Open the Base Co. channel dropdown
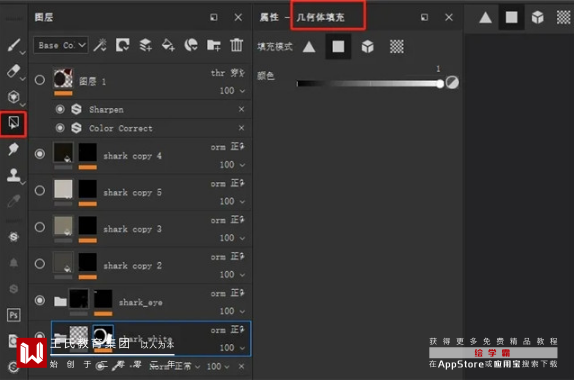Image resolution: width=574 pixels, height=380 pixels. (x=61, y=45)
